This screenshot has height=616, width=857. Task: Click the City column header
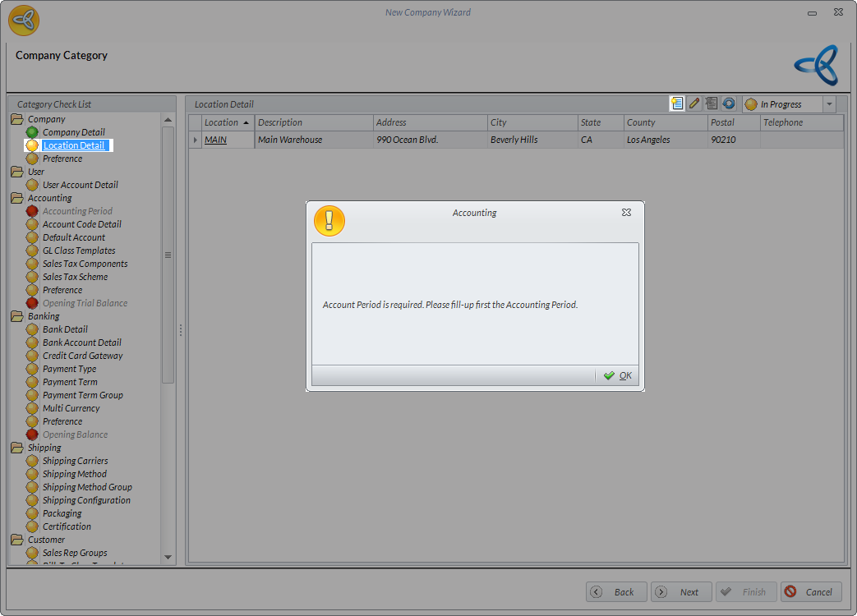pyautogui.click(x=532, y=122)
